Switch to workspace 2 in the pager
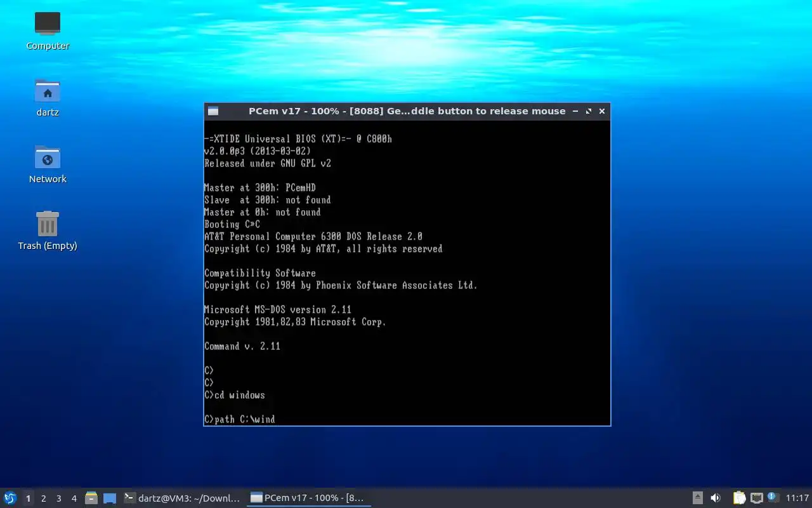 click(43, 498)
